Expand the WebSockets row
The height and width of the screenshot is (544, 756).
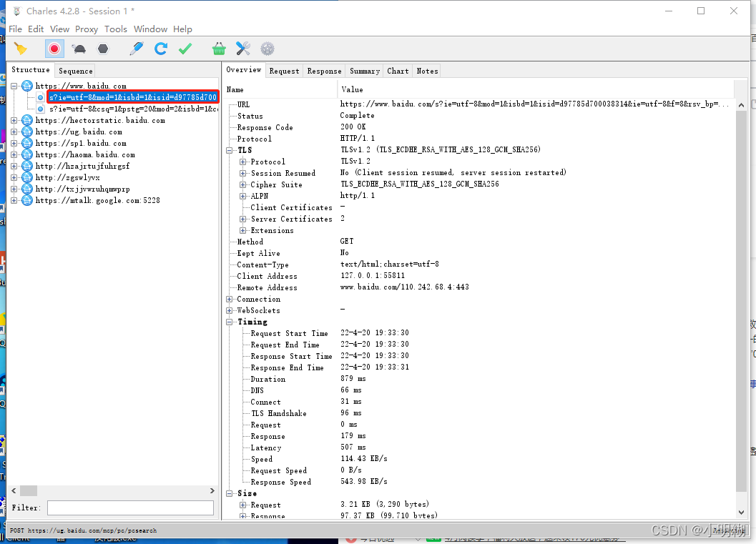230,311
